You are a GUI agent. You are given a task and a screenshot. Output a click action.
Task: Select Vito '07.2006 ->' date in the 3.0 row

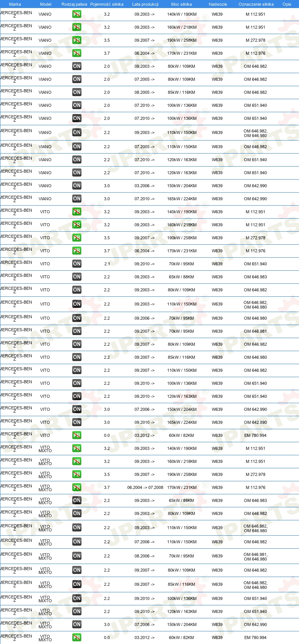[145, 409]
